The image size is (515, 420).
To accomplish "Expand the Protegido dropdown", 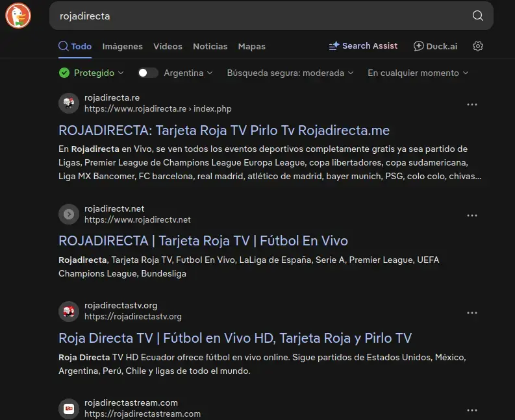I will click(99, 73).
